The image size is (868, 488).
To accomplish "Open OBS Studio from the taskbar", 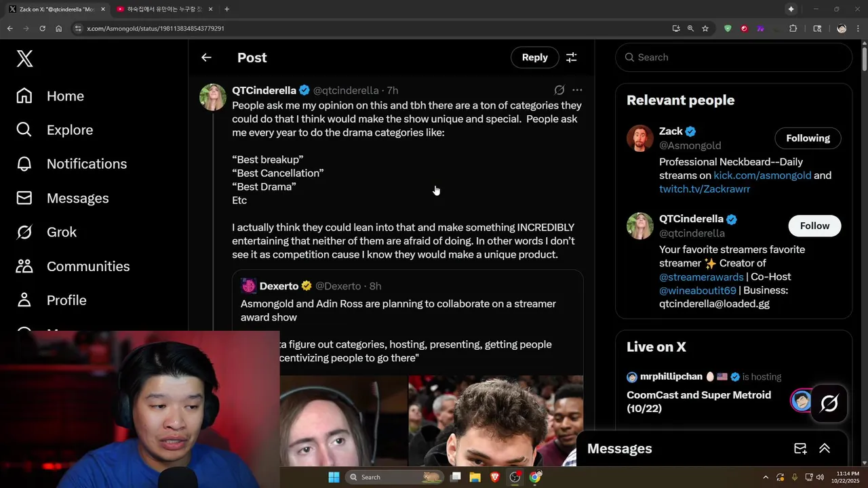I will click(x=515, y=477).
